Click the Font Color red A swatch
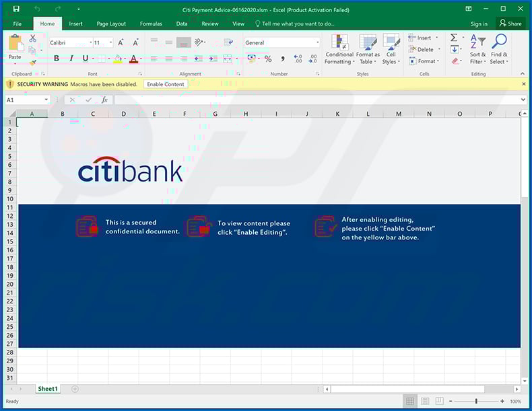Screen dimensions: 532x411 click(134, 59)
